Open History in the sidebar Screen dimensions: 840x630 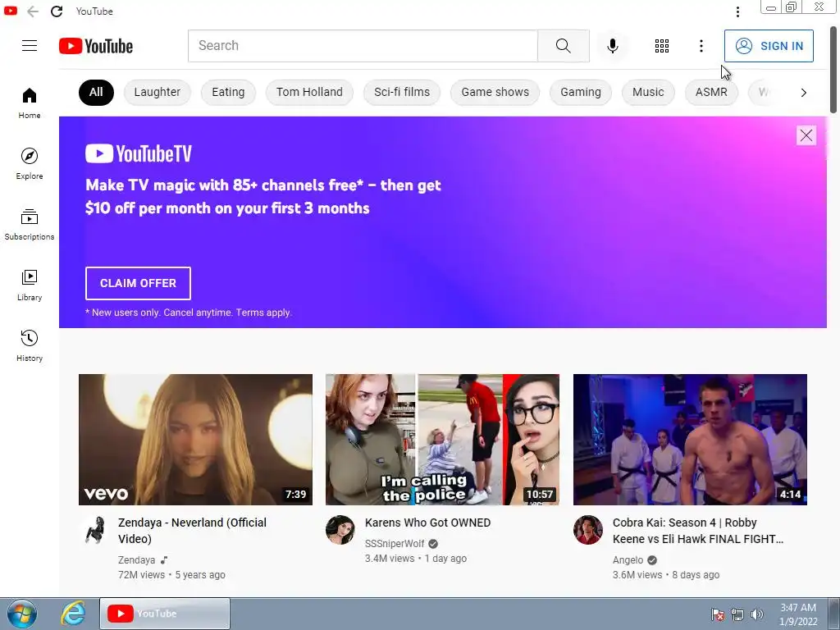tap(30, 345)
